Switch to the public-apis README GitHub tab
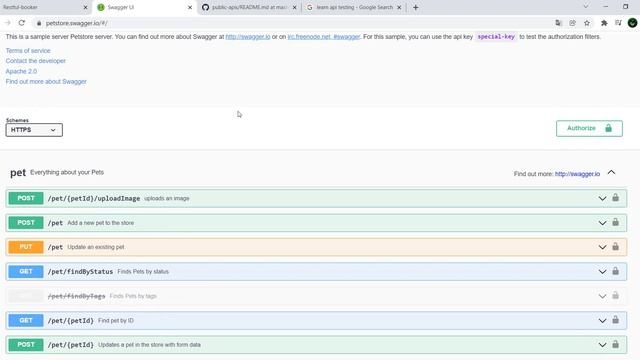This screenshot has width=640, height=360. click(249, 7)
